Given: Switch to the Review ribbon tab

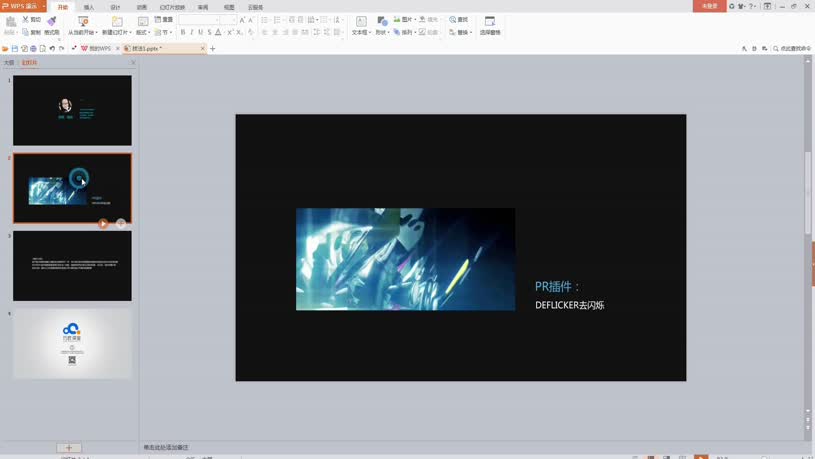Looking at the screenshot, I should 203,7.
